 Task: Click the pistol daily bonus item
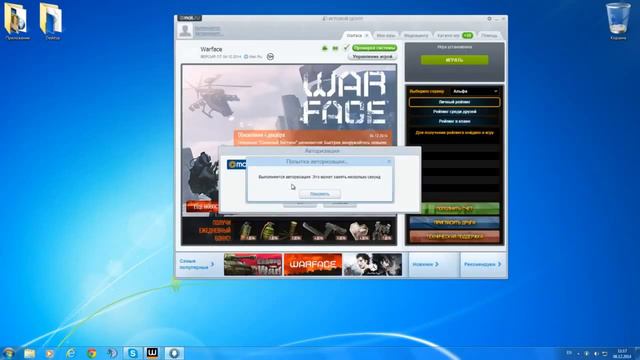point(336,231)
